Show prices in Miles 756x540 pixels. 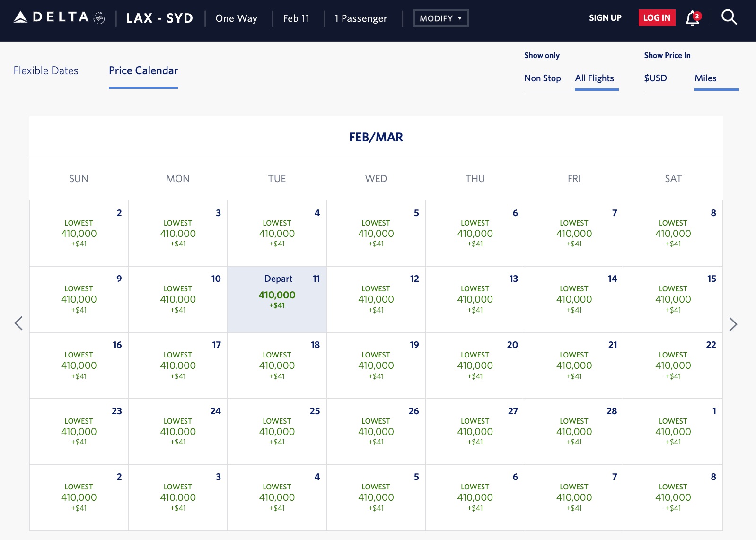pos(705,78)
